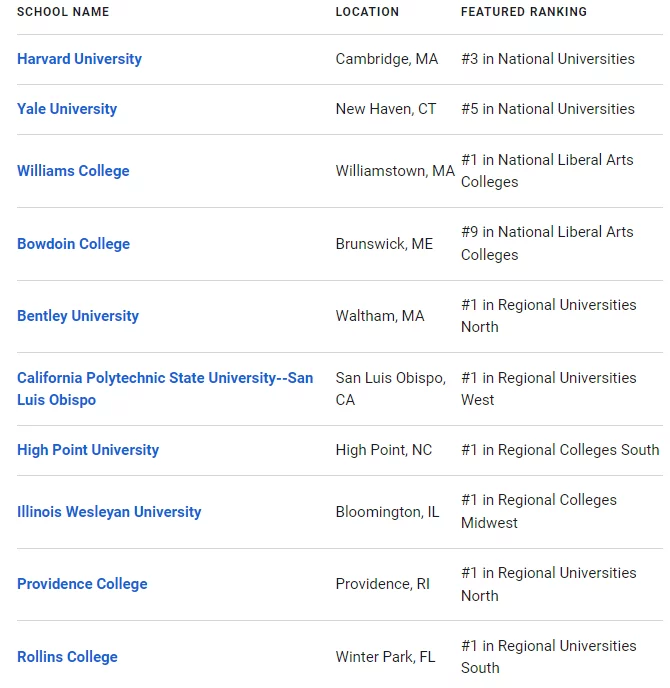Open California Polytechnic State University link
The width and height of the screenshot is (670, 688).
pyautogui.click(x=165, y=389)
